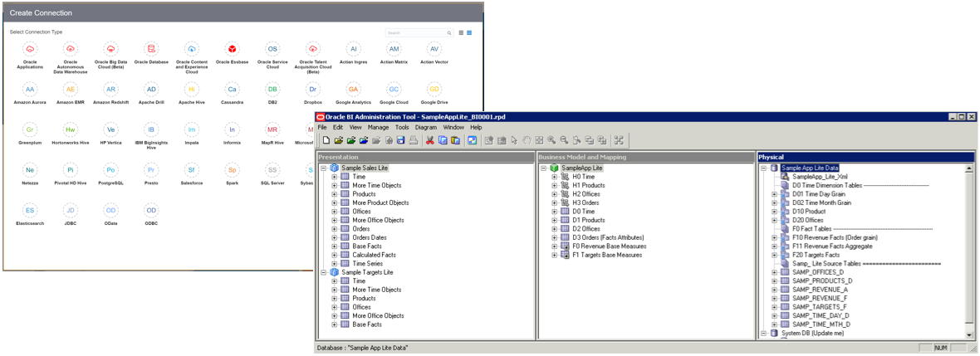Select Sample App Lite Data database
The height and width of the screenshot is (356, 980).
810,168
